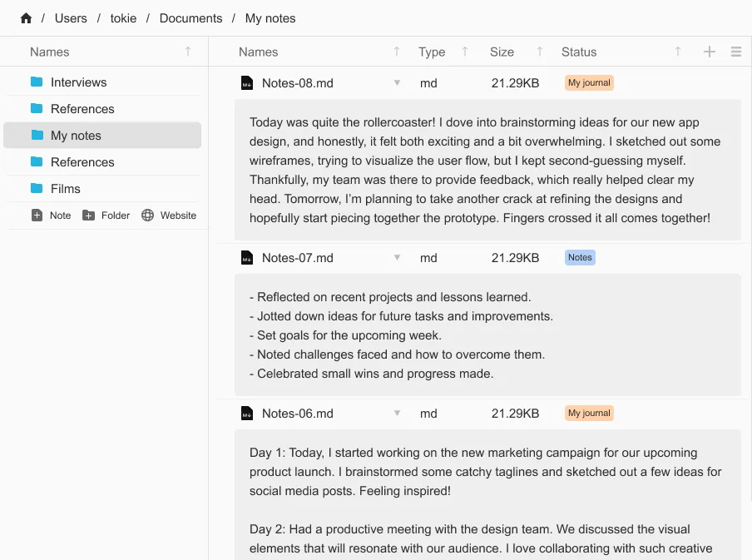Add a new Website link
The width and height of the screenshot is (752, 560).
click(169, 216)
